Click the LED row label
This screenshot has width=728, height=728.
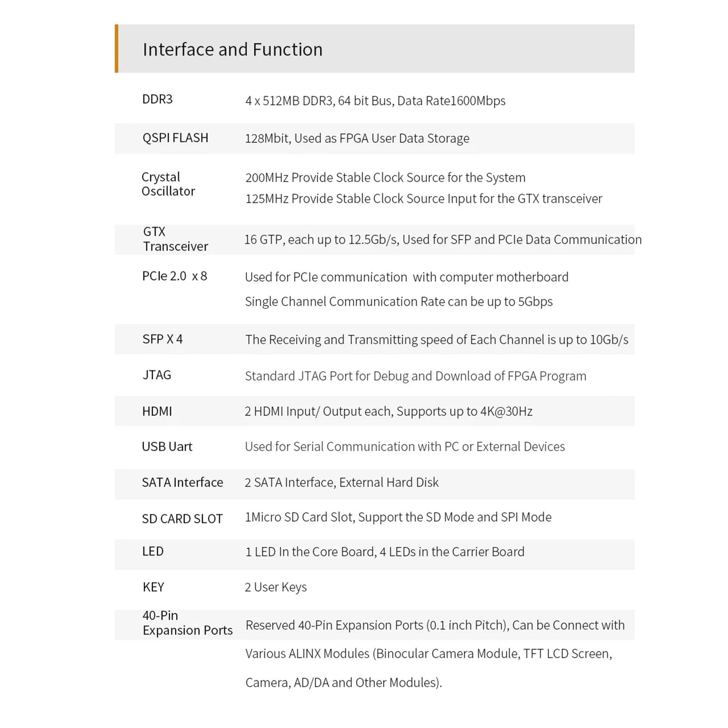(x=153, y=551)
